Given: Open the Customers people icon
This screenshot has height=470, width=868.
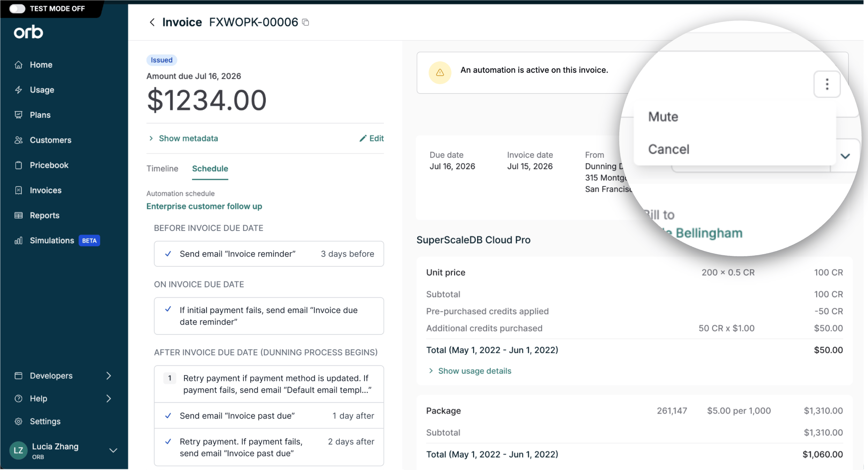Looking at the screenshot, I should (18, 140).
